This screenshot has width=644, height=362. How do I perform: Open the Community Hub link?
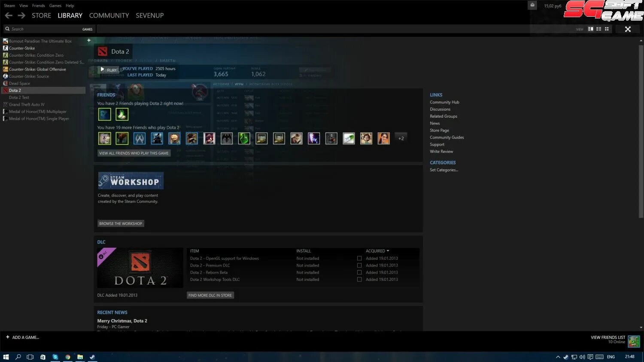point(444,102)
